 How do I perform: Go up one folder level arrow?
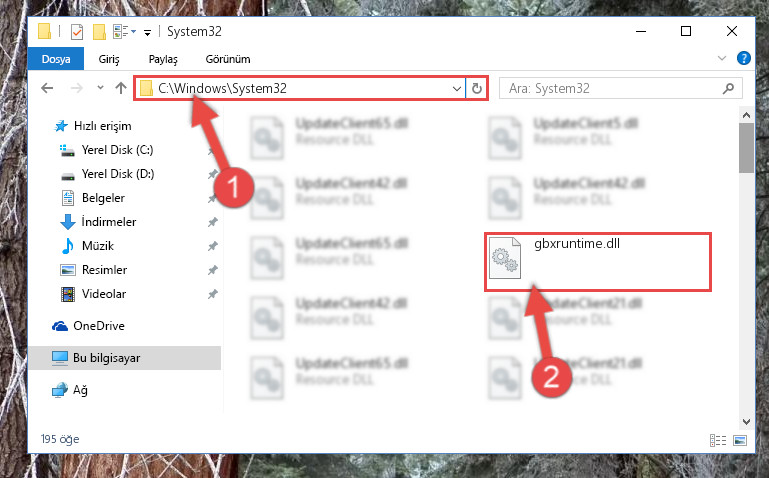[121, 88]
